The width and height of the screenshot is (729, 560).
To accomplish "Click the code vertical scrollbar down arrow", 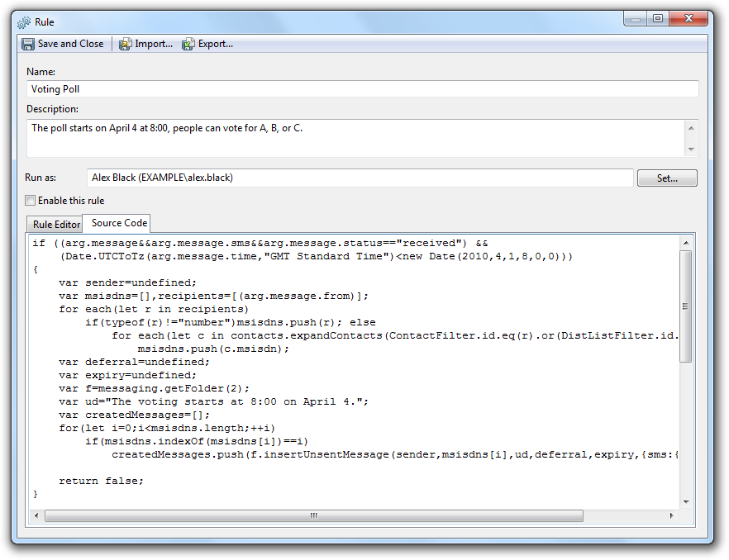I will 686,501.
